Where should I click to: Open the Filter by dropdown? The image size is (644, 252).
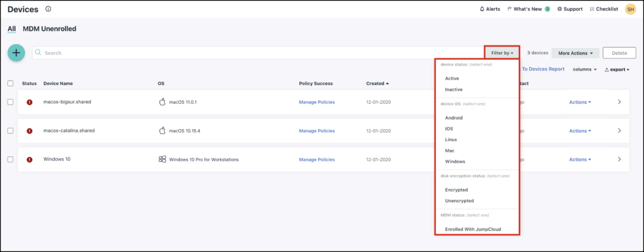point(502,53)
